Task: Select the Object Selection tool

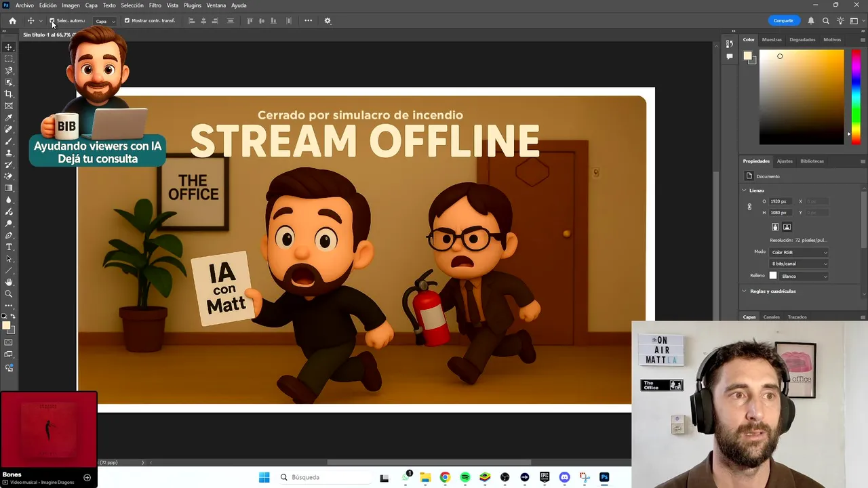Action: pos(9,83)
